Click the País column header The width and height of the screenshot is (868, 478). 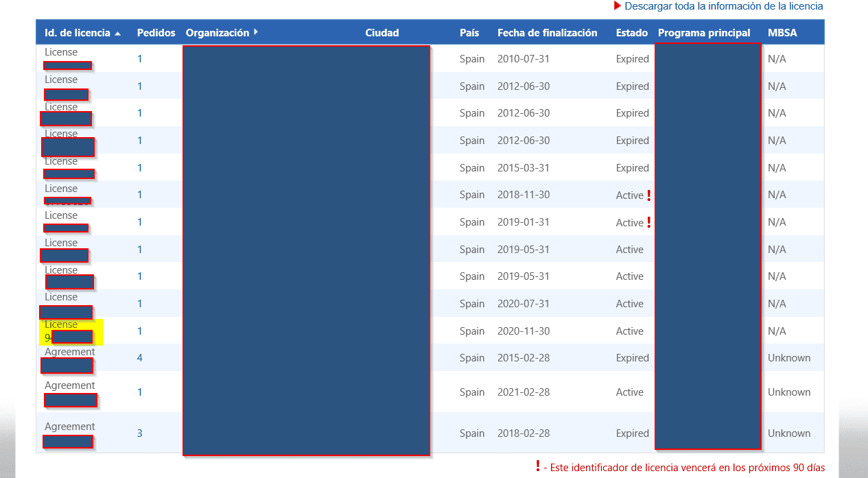(470, 33)
